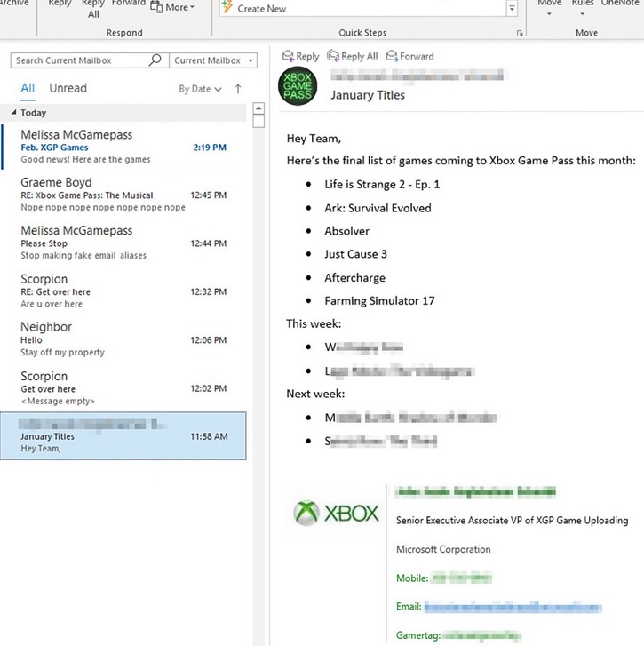
Task: Click the Aftercharge list item
Action: (x=355, y=277)
